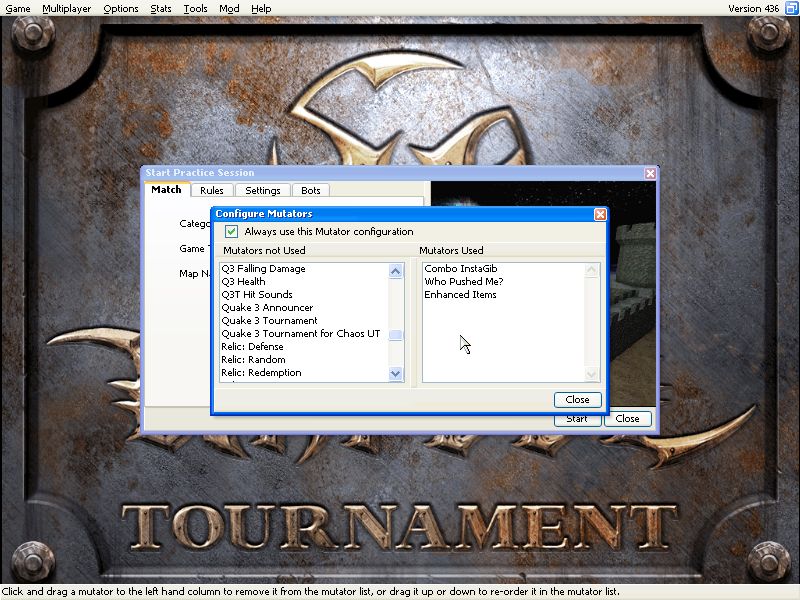Open the Game menu
The image size is (800, 600).
tap(18, 8)
